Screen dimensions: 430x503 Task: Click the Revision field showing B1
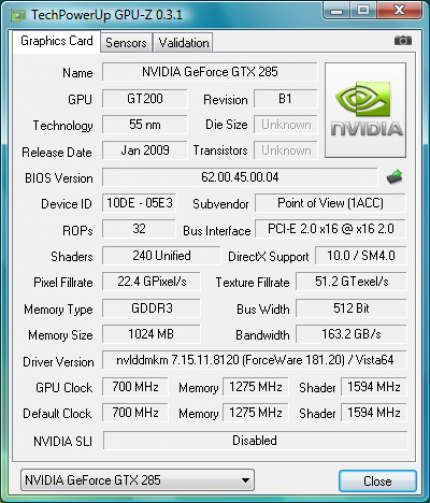[x=285, y=98]
